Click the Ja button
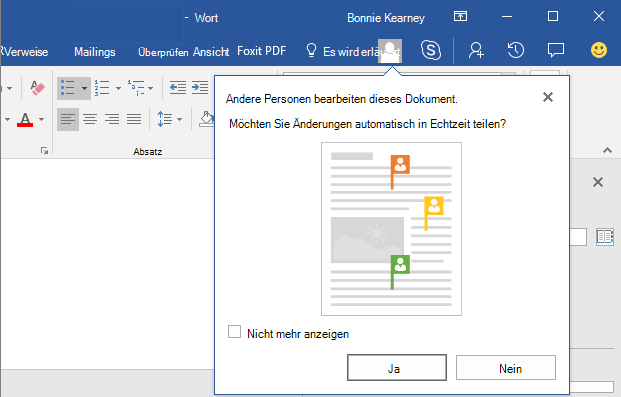The image size is (621, 397). (x=397, y=368)
